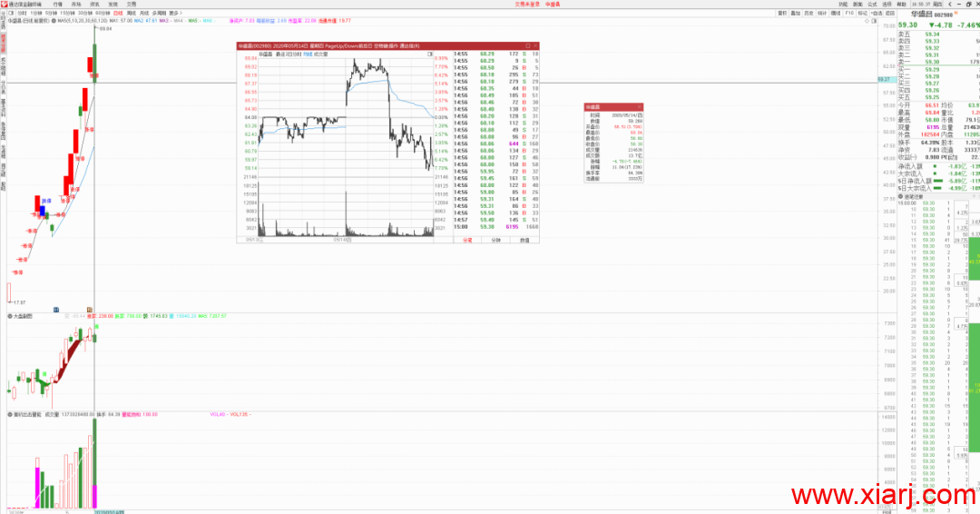Viewport: 980px width, 514px height.
Task: Click the 标记 toolbar button
Action: tap(863, 13)
